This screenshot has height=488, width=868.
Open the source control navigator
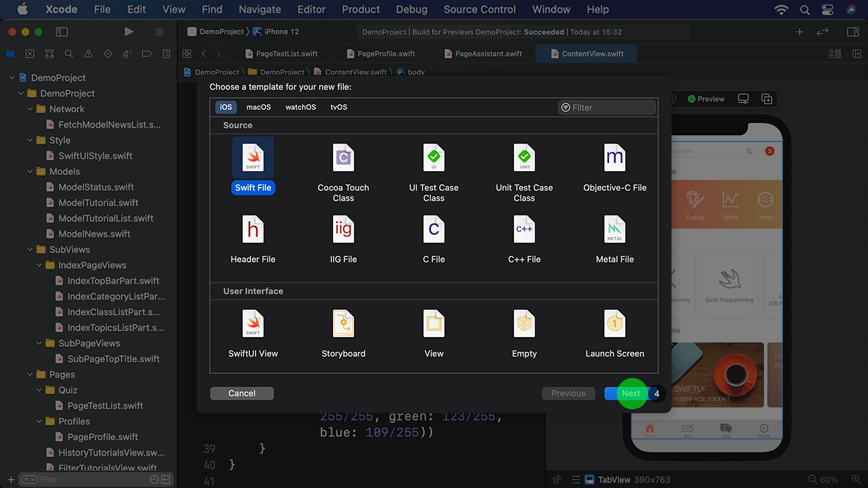coord(30,54)
